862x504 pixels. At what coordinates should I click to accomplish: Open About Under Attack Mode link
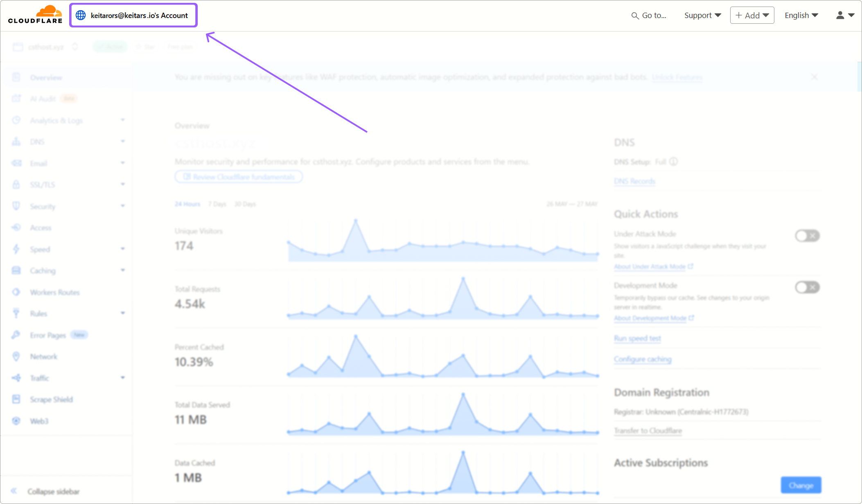point(653,267)
